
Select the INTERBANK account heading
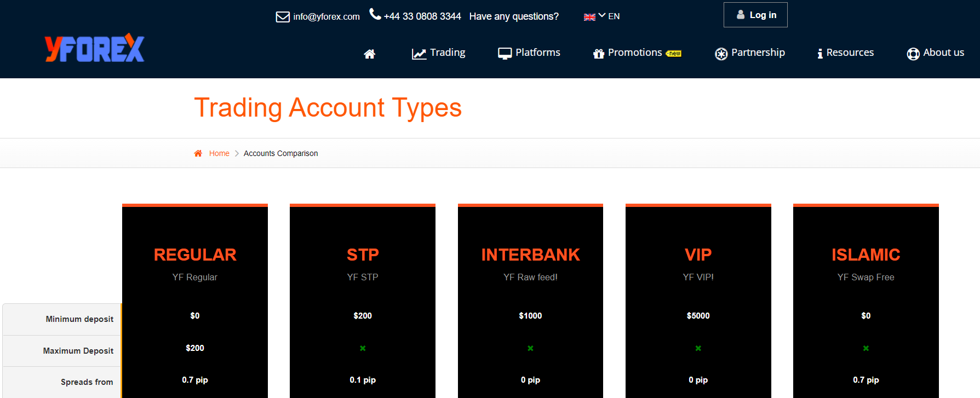point(530,255)
